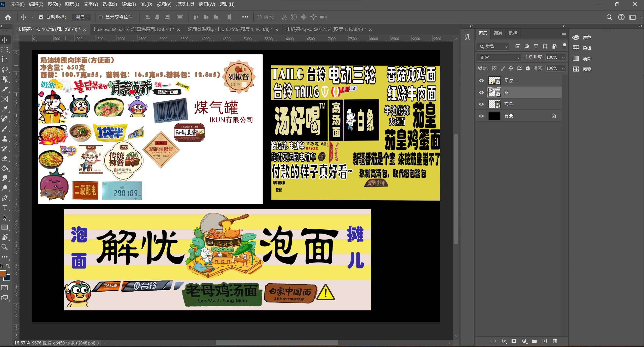Open the blend mode 正常 dropdown

tap(499, 57)
